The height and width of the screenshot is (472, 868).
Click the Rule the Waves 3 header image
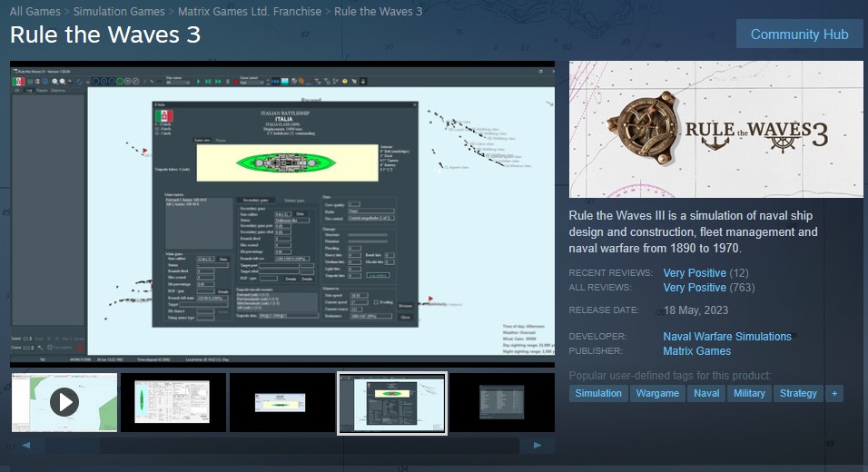(715, 129)
